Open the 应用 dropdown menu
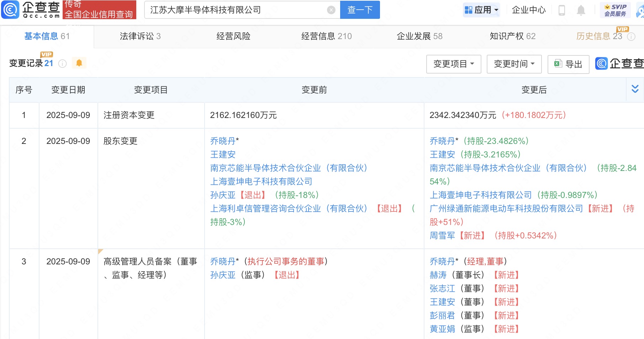 [x=482, y=10]
